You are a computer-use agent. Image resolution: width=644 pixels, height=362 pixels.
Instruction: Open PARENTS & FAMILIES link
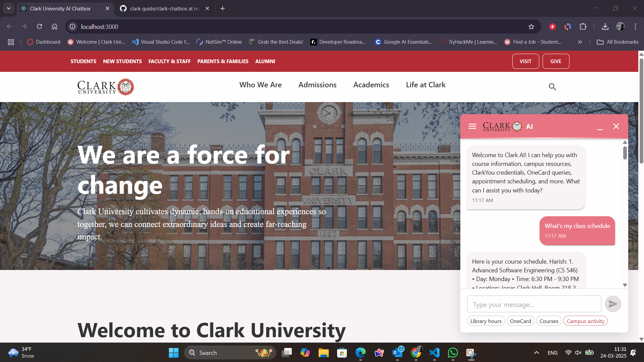[x=223, y=61]
